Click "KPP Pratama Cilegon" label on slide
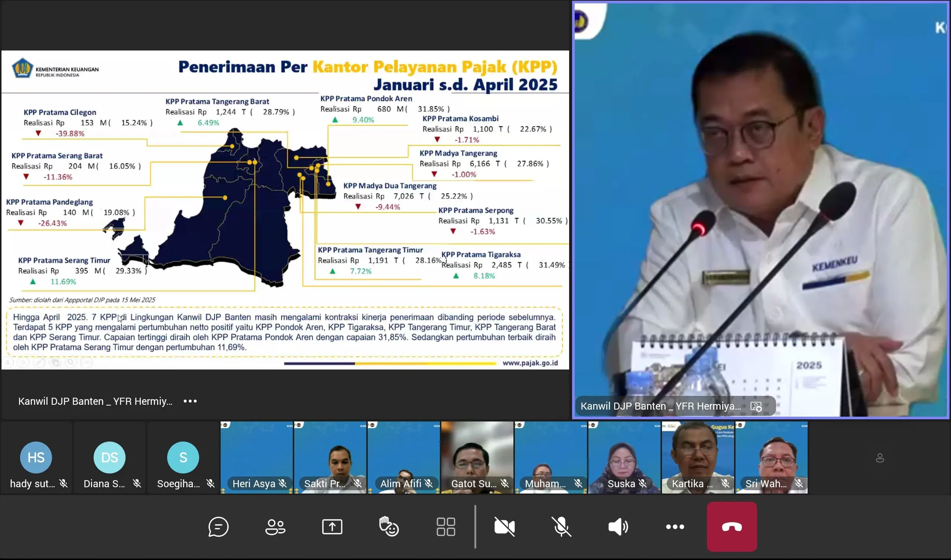The height and width of the screenshot is (560, 951). [x=60, y=113]
